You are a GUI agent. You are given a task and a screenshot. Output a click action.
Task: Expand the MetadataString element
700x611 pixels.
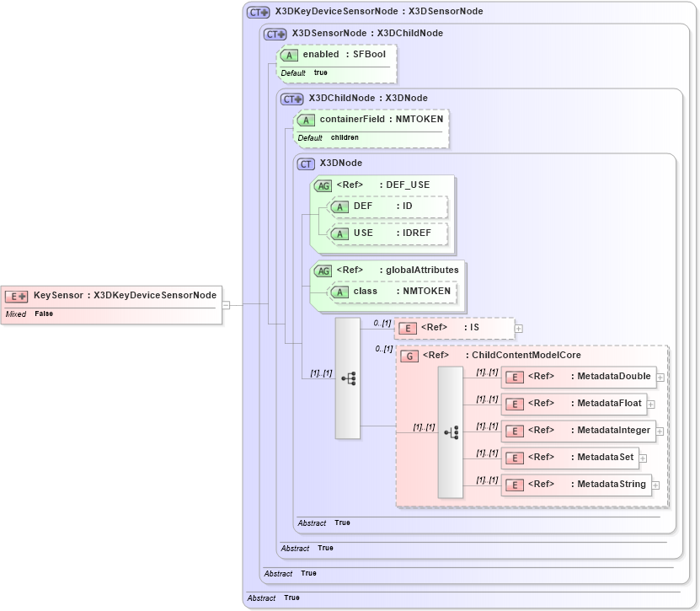click(655, 485)
